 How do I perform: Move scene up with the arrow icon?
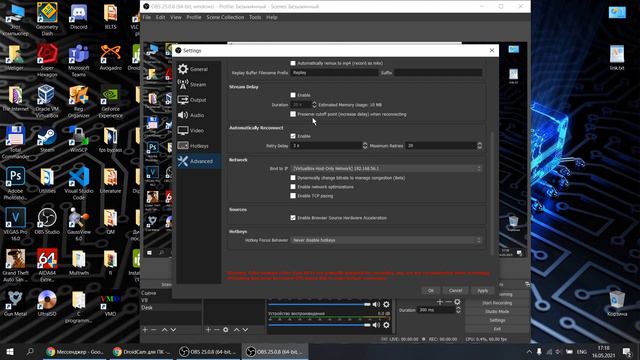pyautogui.click(x=164, y=329)
